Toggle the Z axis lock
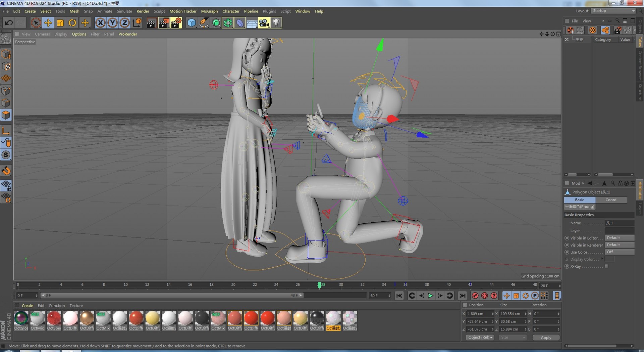 pyautogui.click(x=124, y=23)
